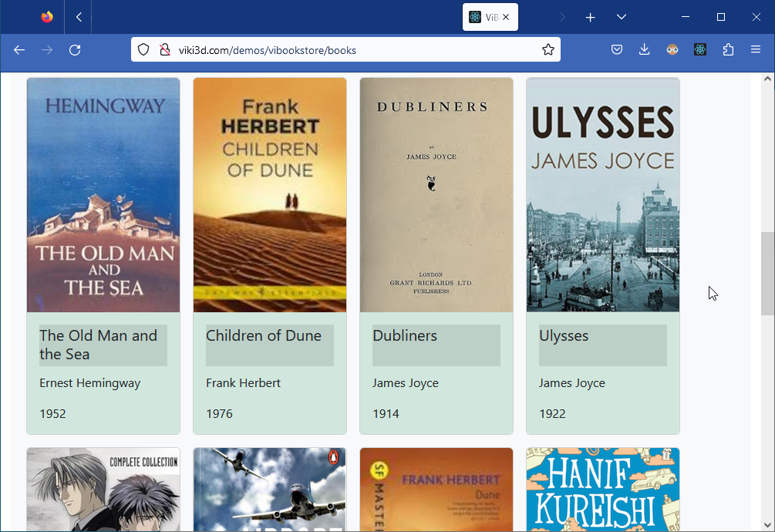This screenshot has height=532, width=775.
Task: Click James Joyce under Dubliners
Action: (x=406, y=383)
